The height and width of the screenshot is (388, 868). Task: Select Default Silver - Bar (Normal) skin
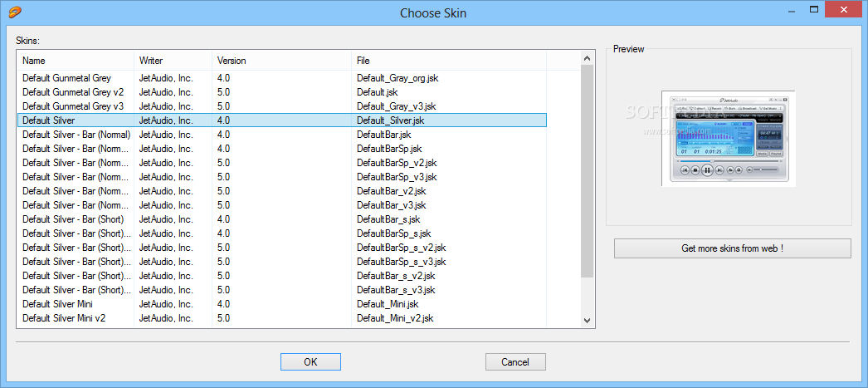coord(76,134)
